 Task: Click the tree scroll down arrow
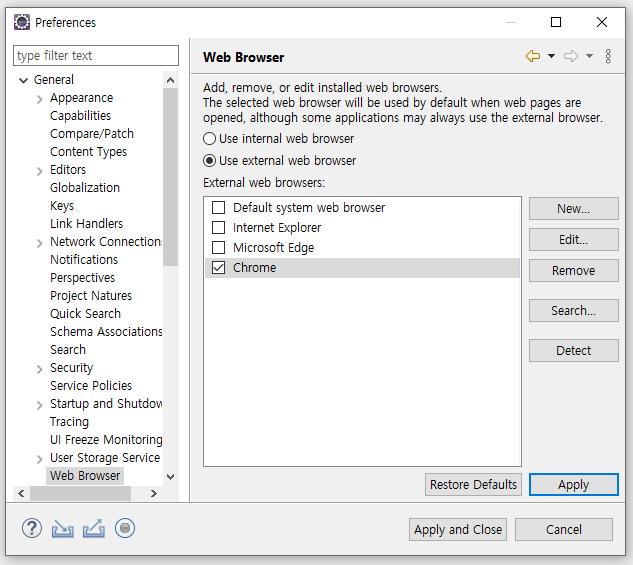(x=170, y=477)
